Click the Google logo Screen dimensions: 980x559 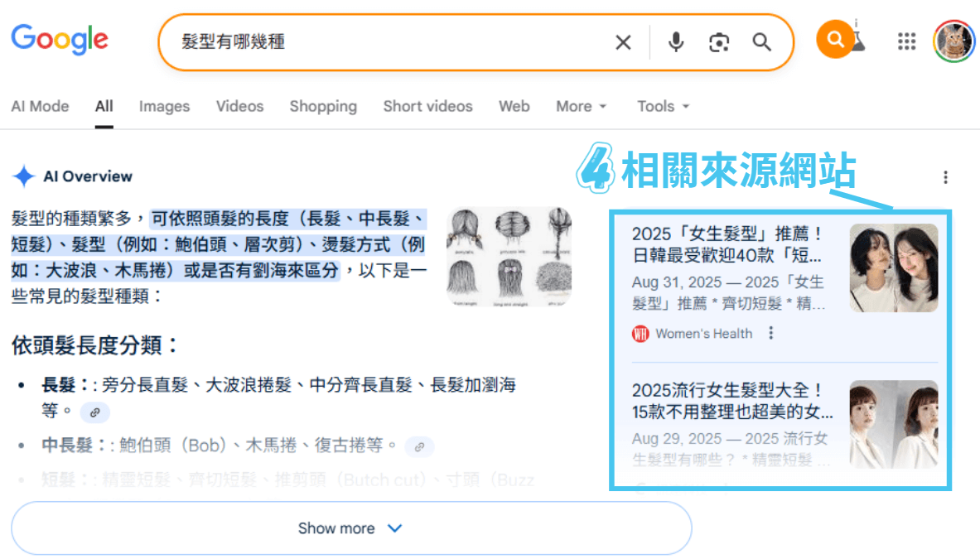pyautogui.click(x=60, y=39)
